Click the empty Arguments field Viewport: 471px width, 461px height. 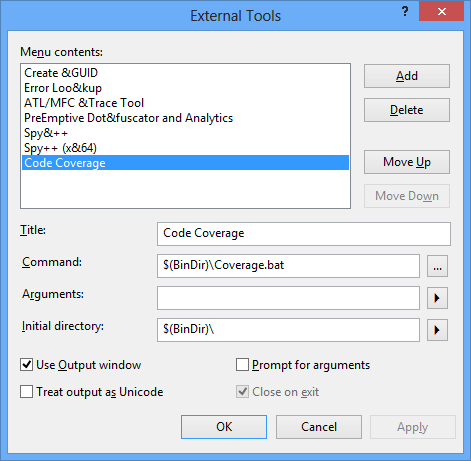(288, 298)
